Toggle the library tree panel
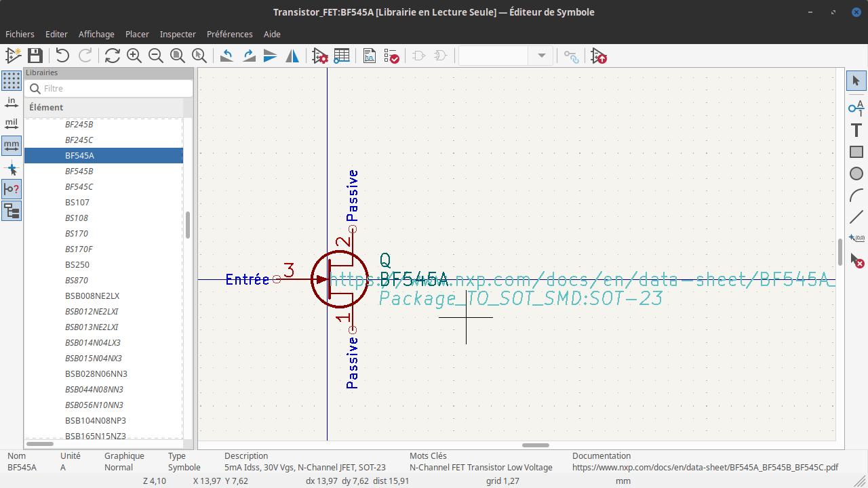868x488 pixels. 12,211
